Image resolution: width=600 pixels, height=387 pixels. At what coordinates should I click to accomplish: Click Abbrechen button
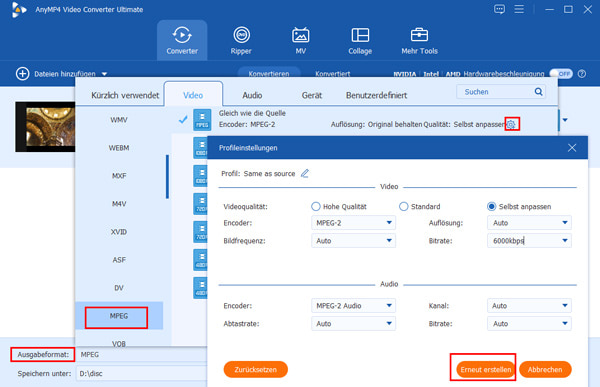coord(545,369)
